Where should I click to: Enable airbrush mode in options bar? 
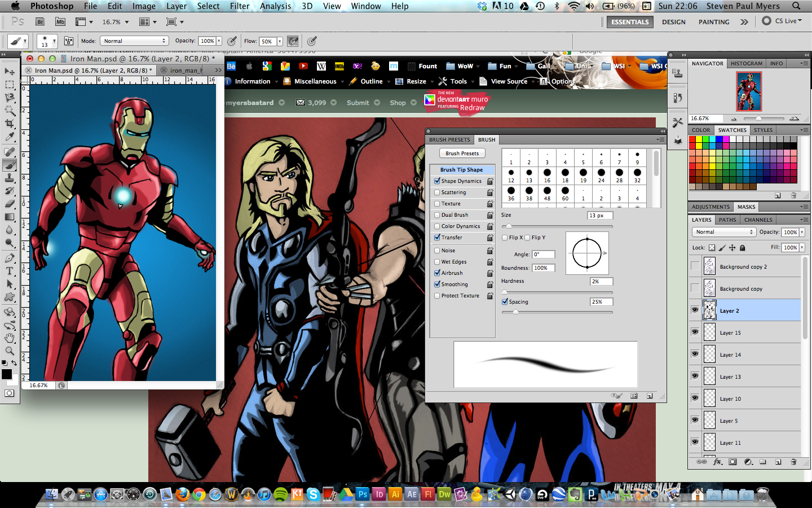click(293, 41)
